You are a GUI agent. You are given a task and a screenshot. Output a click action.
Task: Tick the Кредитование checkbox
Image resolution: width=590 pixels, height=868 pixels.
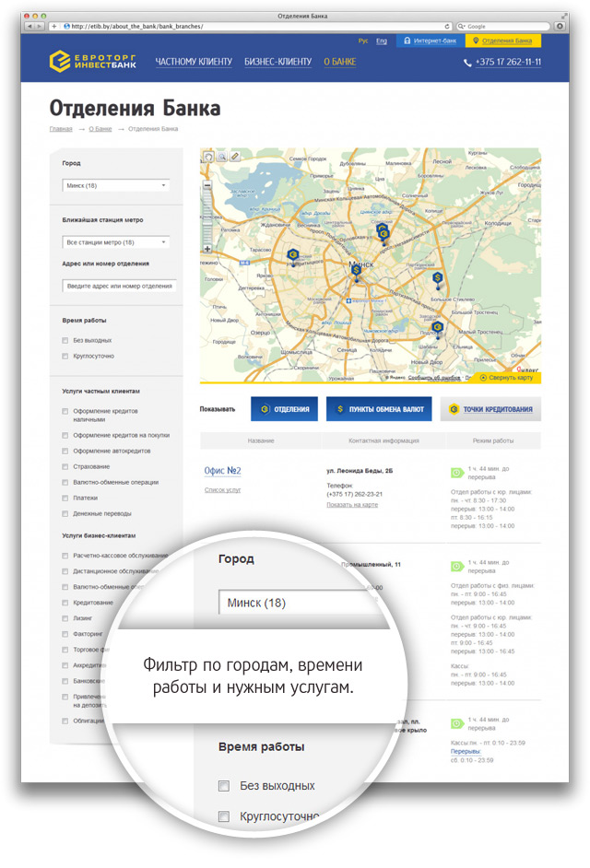(65, 603)
